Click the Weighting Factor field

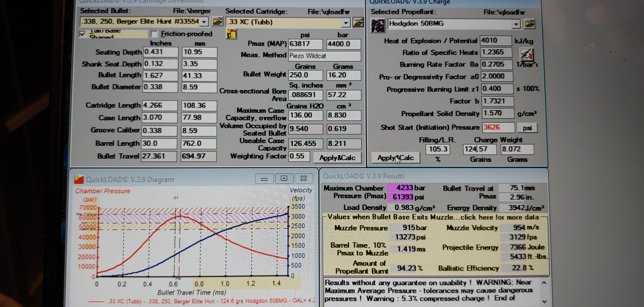(x=299, y=156)
